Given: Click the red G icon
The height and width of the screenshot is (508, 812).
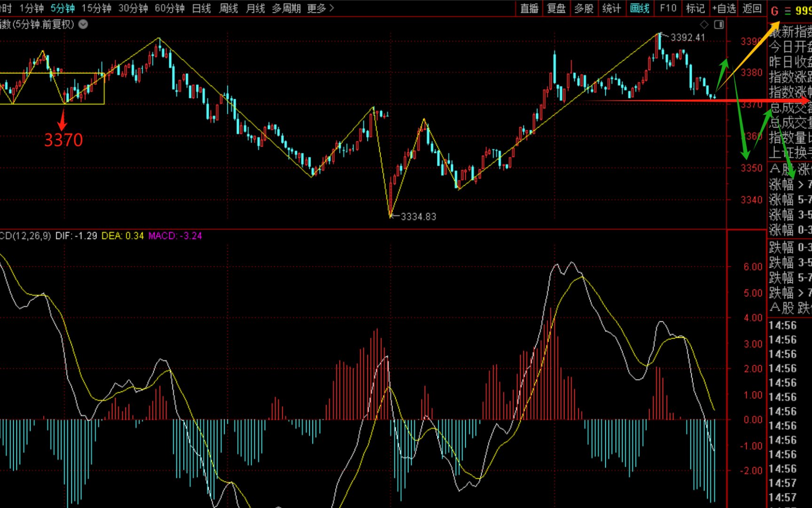Looking at the screenshot, I should pyautogui.click(x=774, y=11).
